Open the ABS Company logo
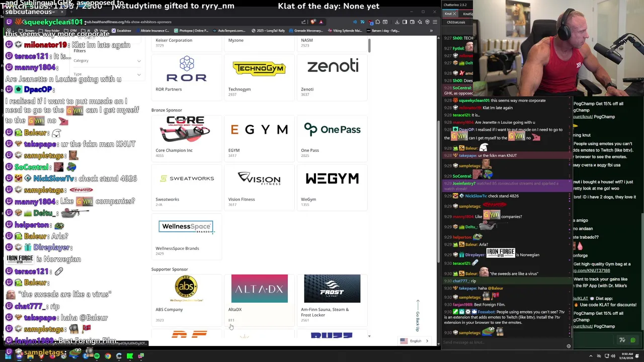Image resolution: width=644 pixels, height=362 pixels. tap(186, 289)
